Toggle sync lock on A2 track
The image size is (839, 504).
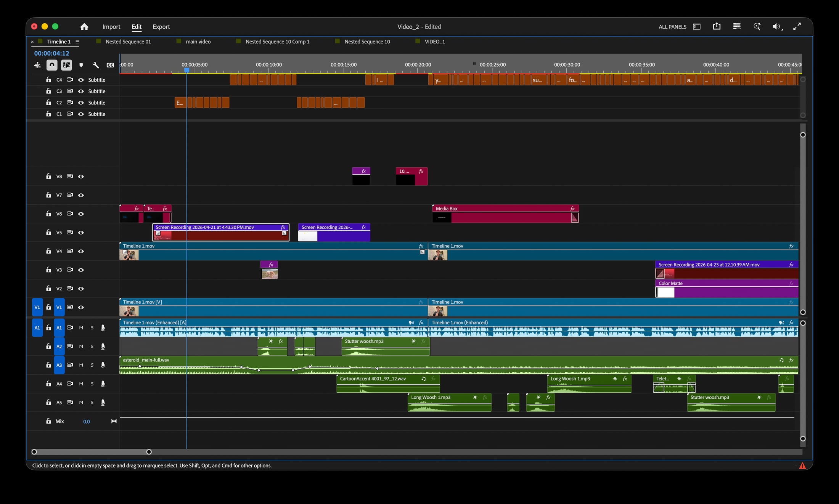point(70,346)
